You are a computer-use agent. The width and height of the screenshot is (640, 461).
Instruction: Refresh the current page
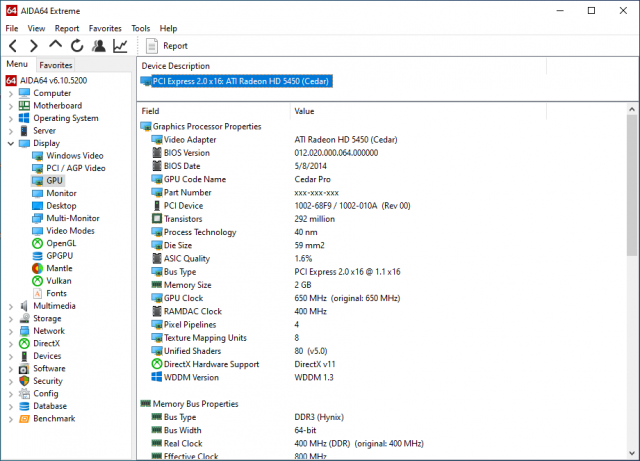click(x=77, y=46)
